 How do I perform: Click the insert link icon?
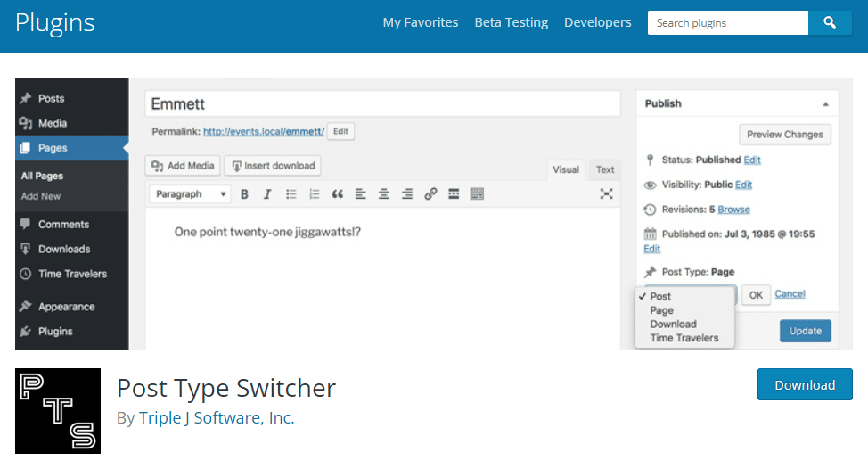430,193
